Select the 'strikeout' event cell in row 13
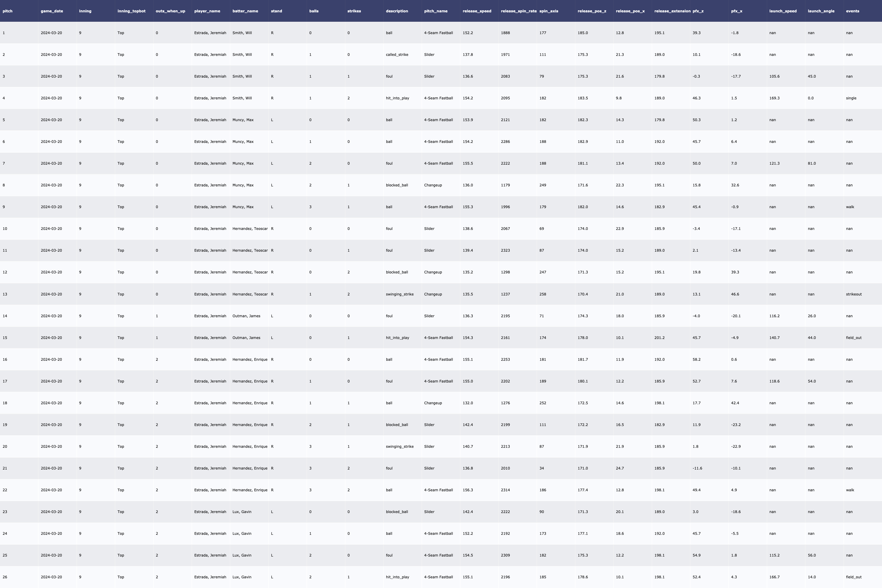Image resolution: width=882 pixels, height=588 pixels. 853,294
